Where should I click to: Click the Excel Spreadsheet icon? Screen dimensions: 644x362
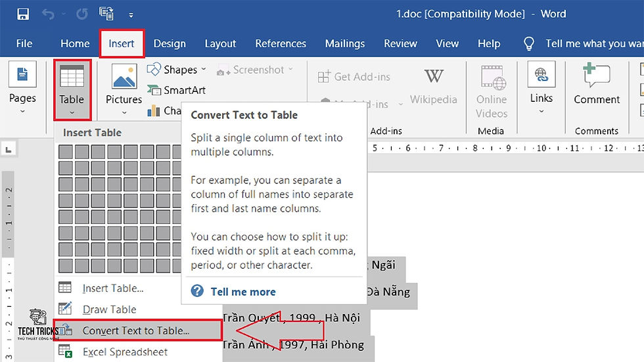coord(65,351)
